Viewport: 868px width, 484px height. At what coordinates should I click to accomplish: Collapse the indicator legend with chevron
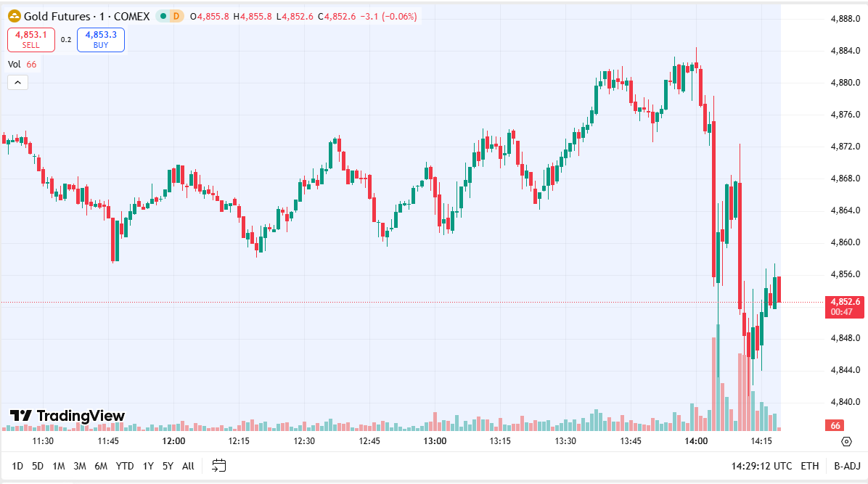[17, 82]
